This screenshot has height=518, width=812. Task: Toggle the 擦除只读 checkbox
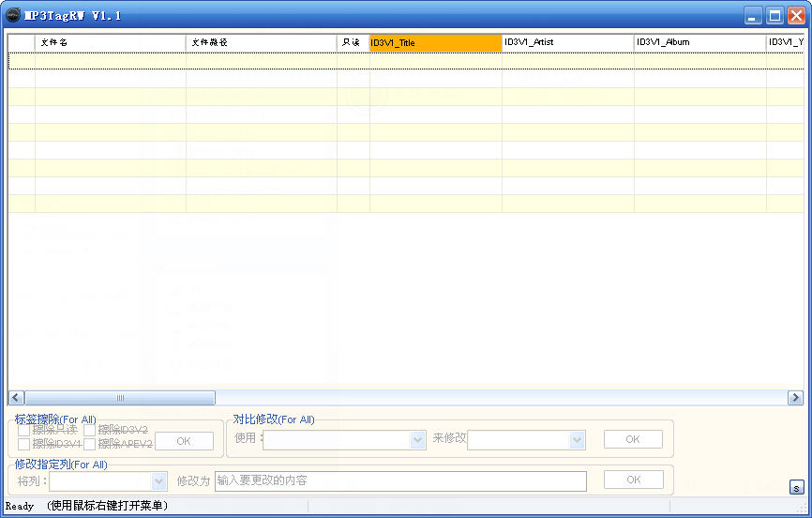[23, 430]
